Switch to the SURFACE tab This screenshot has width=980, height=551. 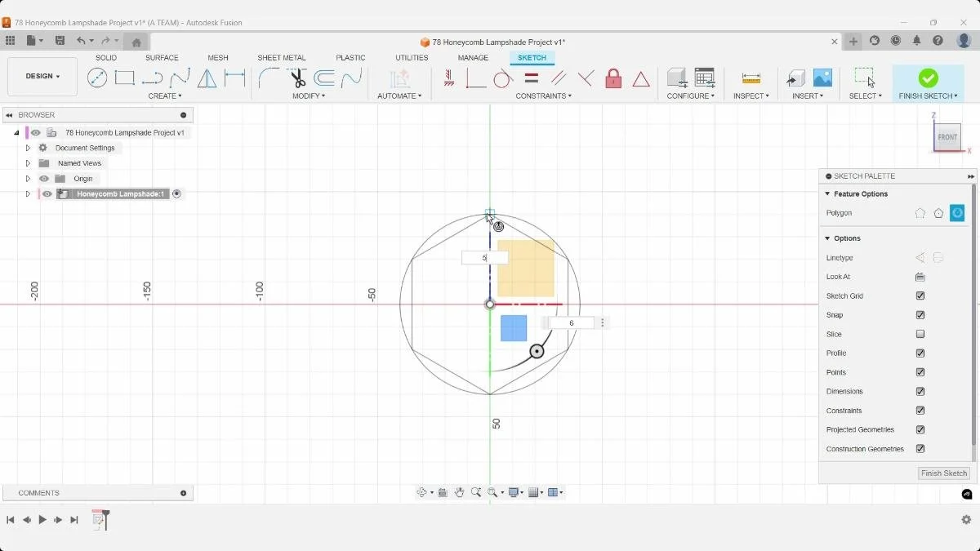click(162, 58)
